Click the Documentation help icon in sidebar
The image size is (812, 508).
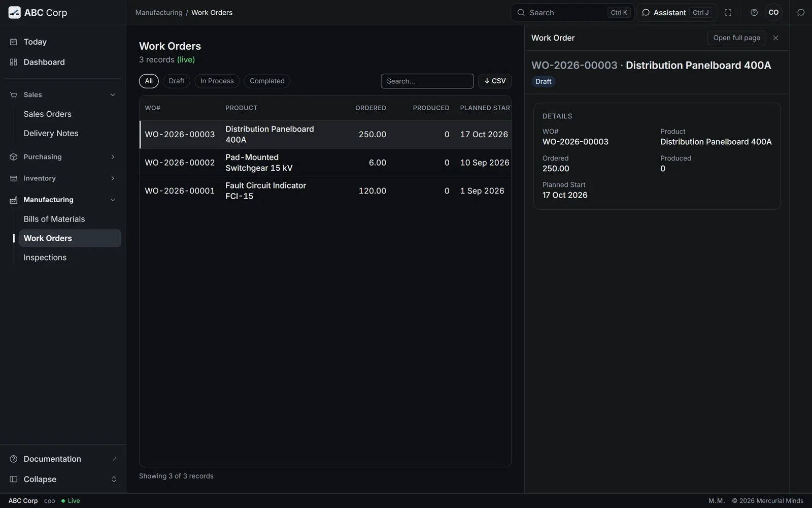click(x=14, y=459)
